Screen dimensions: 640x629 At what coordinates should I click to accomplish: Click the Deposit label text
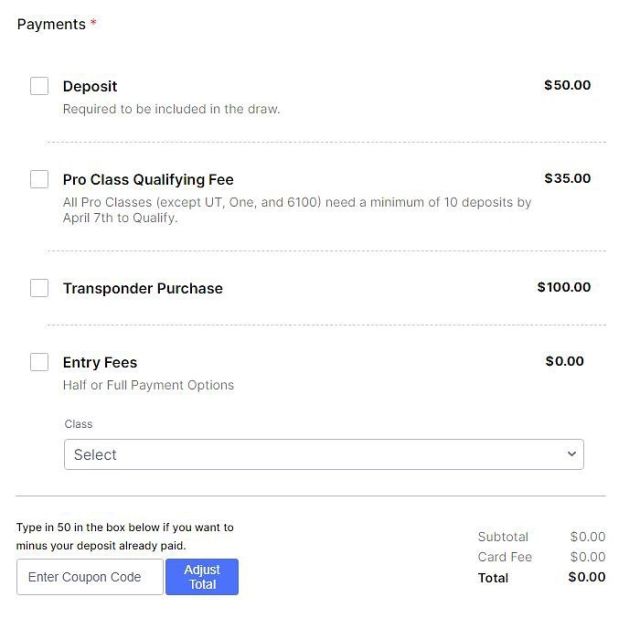[90, 87]
